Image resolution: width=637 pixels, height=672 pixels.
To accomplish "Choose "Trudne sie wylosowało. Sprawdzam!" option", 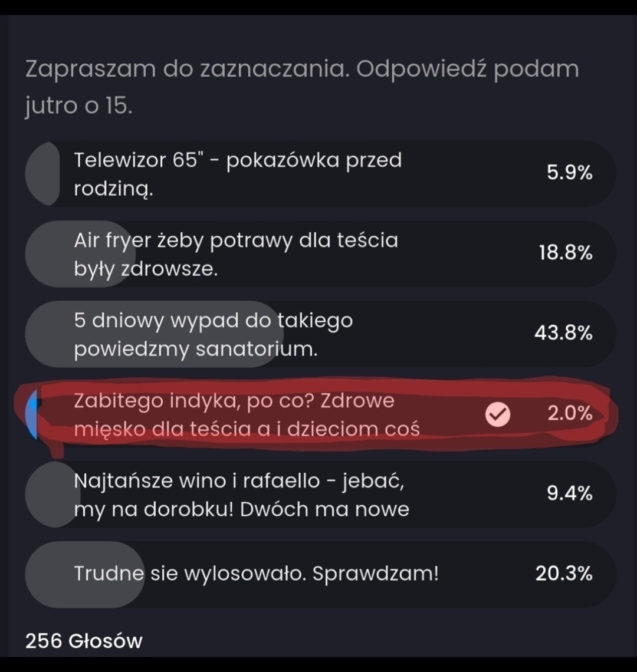I will click(x=257, y=574).
